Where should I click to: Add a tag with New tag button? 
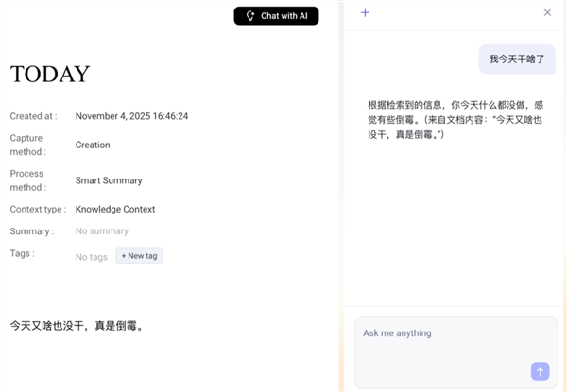[139, 256]
